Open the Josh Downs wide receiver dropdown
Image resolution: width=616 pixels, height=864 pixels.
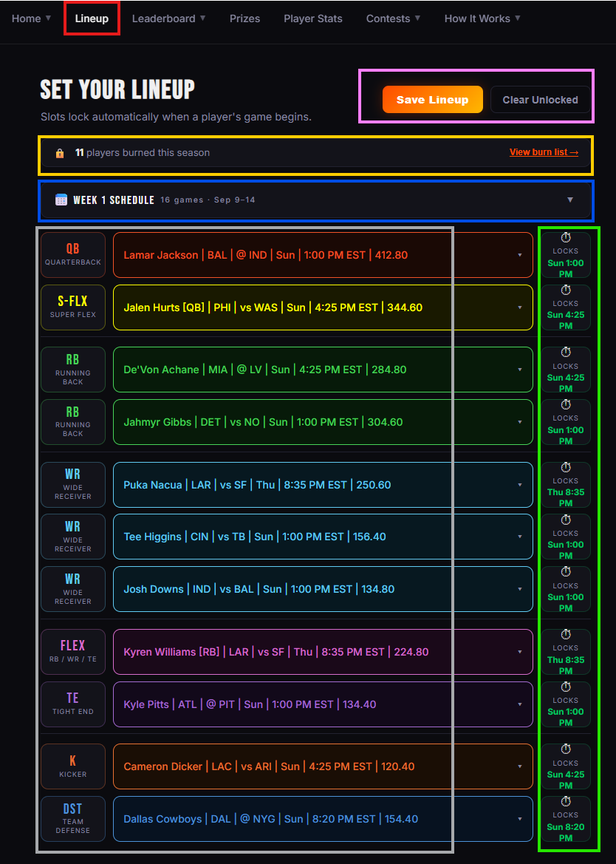pyautogui.click(x=323, y=589)
